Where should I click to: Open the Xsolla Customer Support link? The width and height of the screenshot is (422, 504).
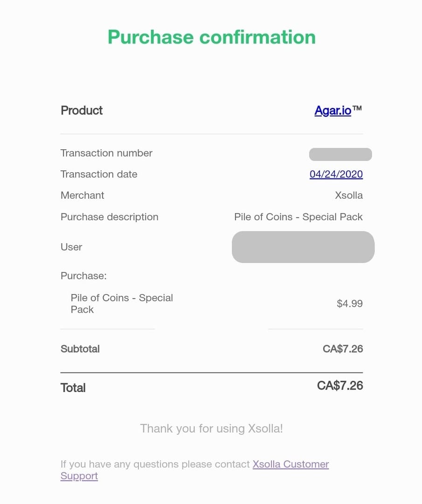[291, 464]
